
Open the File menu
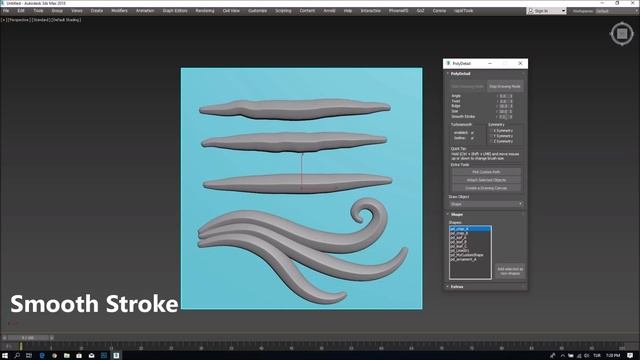(6, 11)
